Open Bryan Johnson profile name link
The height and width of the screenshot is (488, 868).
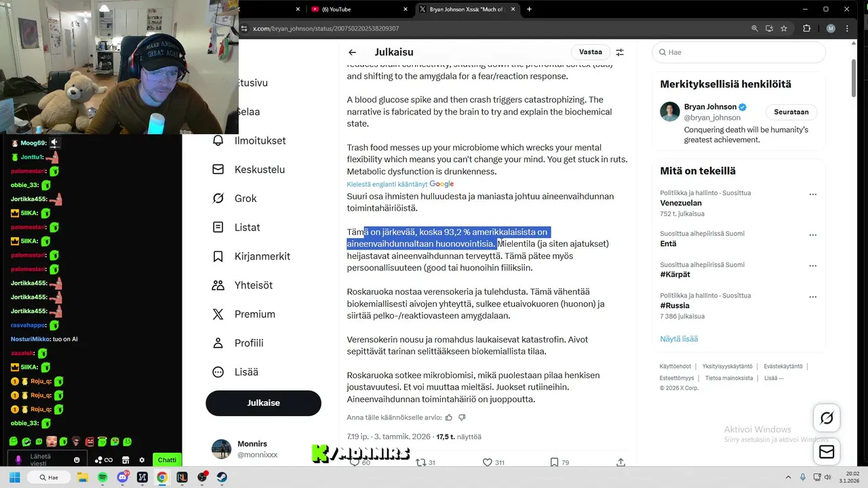709,107
